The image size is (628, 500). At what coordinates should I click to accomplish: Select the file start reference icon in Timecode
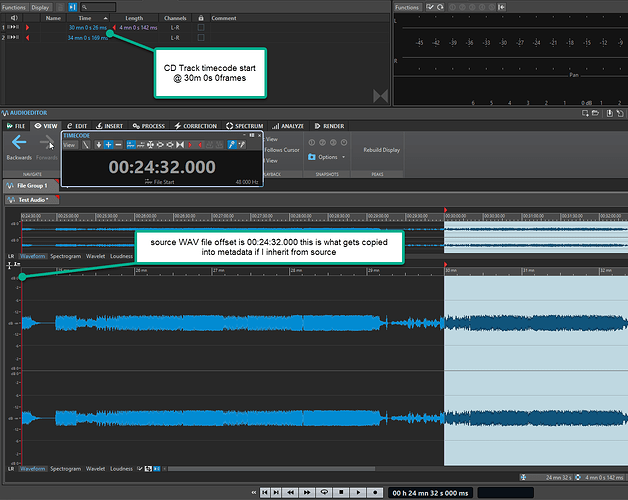click(131, 145)
